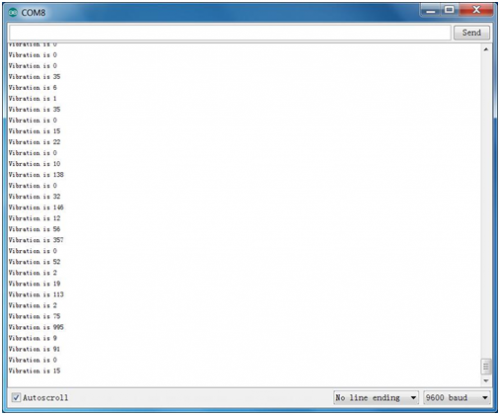Click the Arduino icon in the title bar
Image resolution: width=500 pixels, height=415 pixels.
pos(13,13)
